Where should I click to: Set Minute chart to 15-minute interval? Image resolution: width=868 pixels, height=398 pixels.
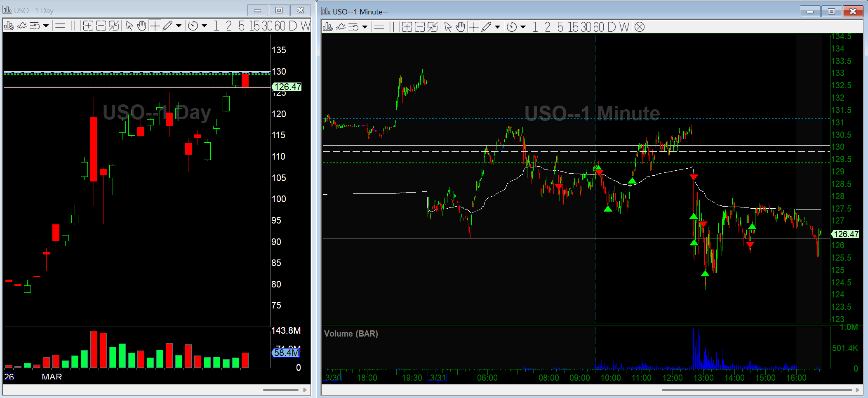click(574, 27)
